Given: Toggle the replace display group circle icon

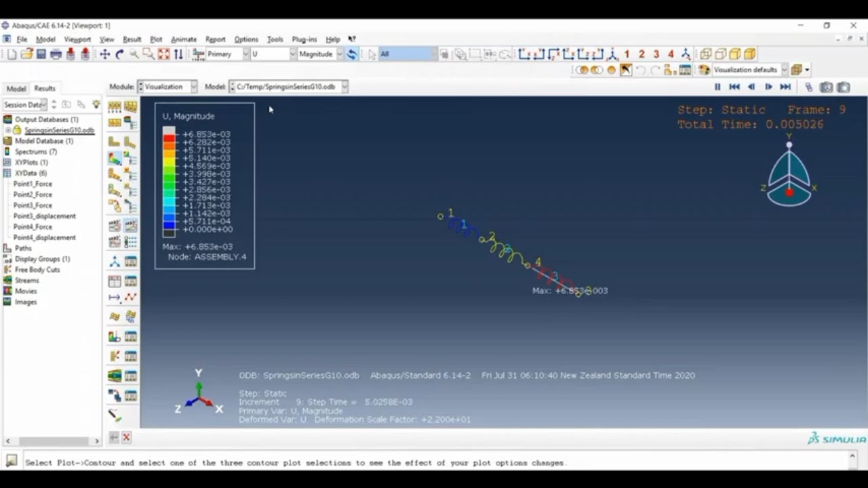Looking at the screenshot, I should click(612, 70).
